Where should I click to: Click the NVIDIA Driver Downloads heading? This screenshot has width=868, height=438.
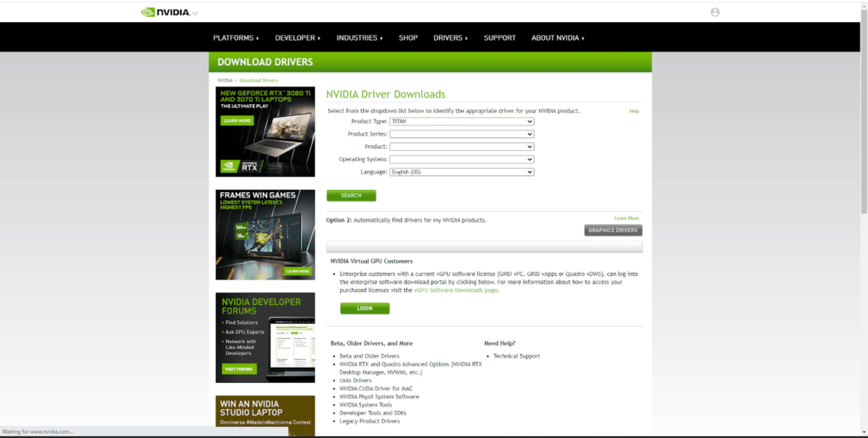click(x=386, y=94)
